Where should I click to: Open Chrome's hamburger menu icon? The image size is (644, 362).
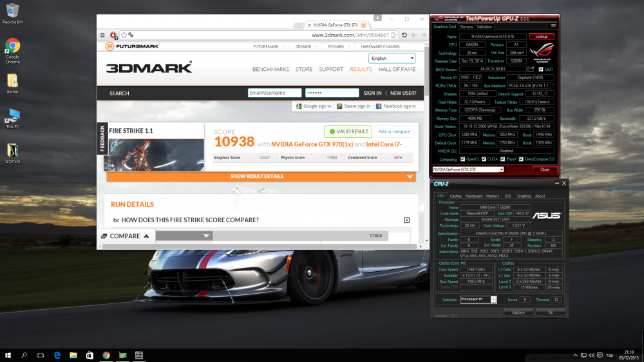pos(102,35)
